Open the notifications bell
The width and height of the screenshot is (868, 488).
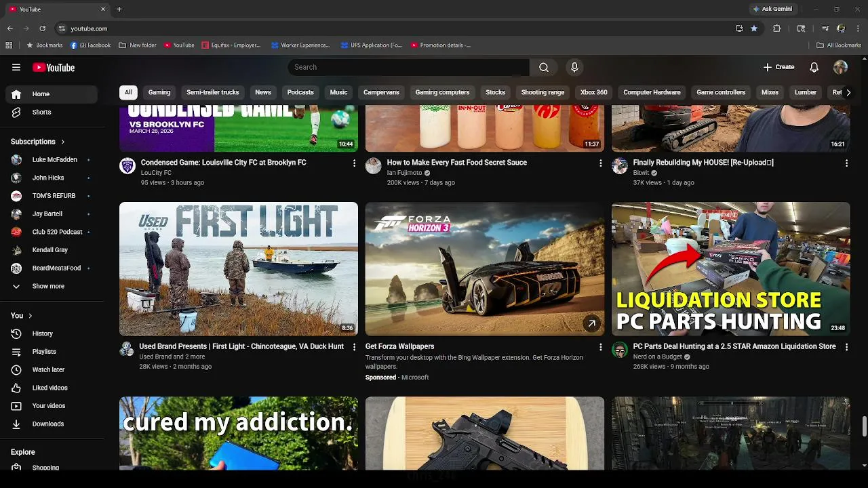click(x=814, y=67)
